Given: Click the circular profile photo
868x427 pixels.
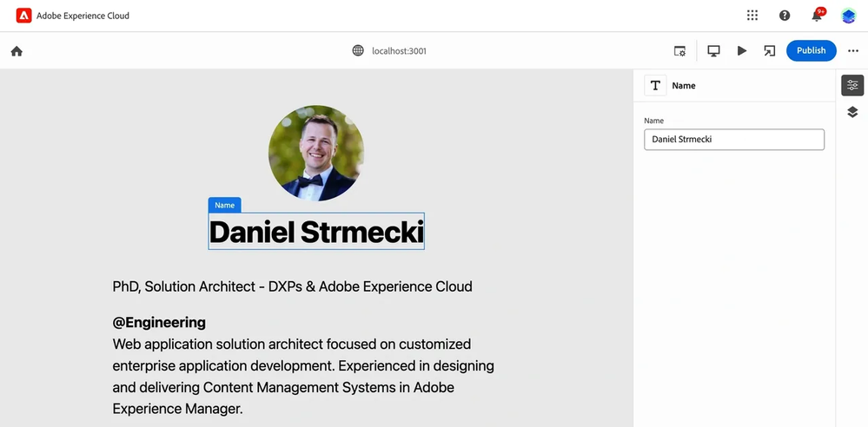Looking at the screenshot, I should pyautogui.click(x=316, y=154).
